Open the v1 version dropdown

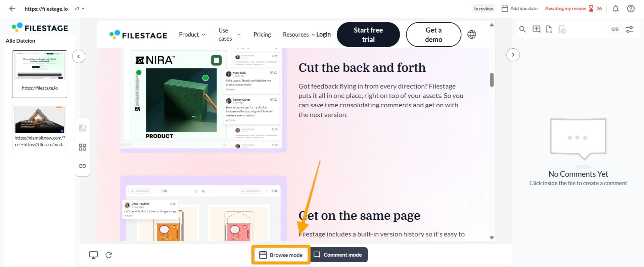tap(79, 9)
